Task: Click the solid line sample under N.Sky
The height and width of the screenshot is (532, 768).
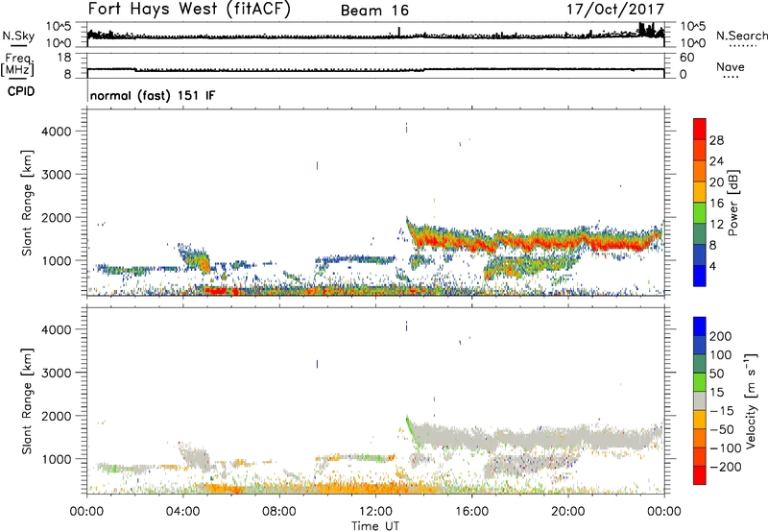Action: click(18, 45)
